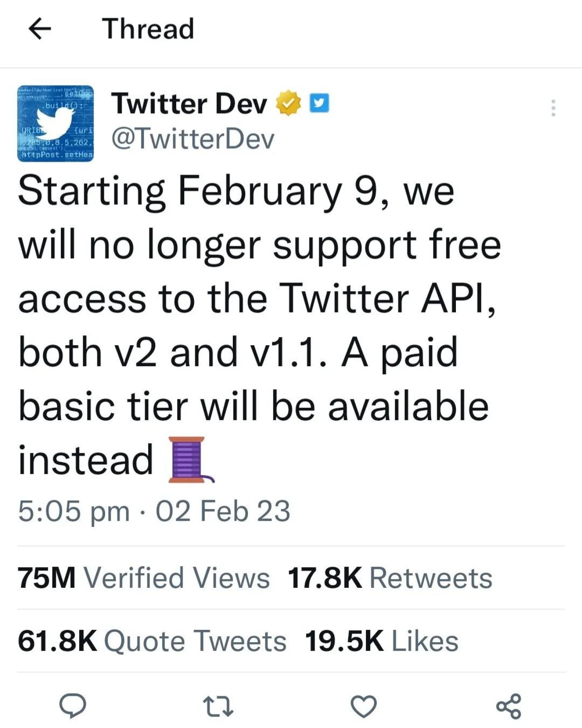
Task: Tap the retweet arrows icon
Action: (x=218, y=706)
